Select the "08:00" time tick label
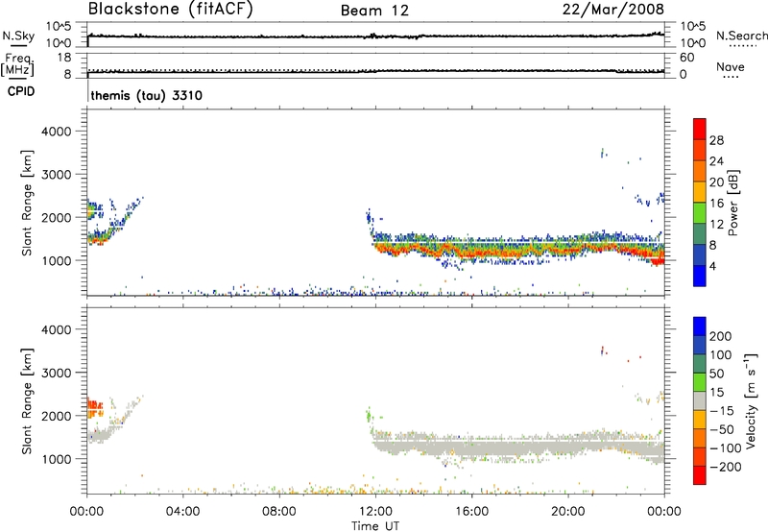This screenshot has width=768, height=532. pyautogui.click(x=279, y=512)
